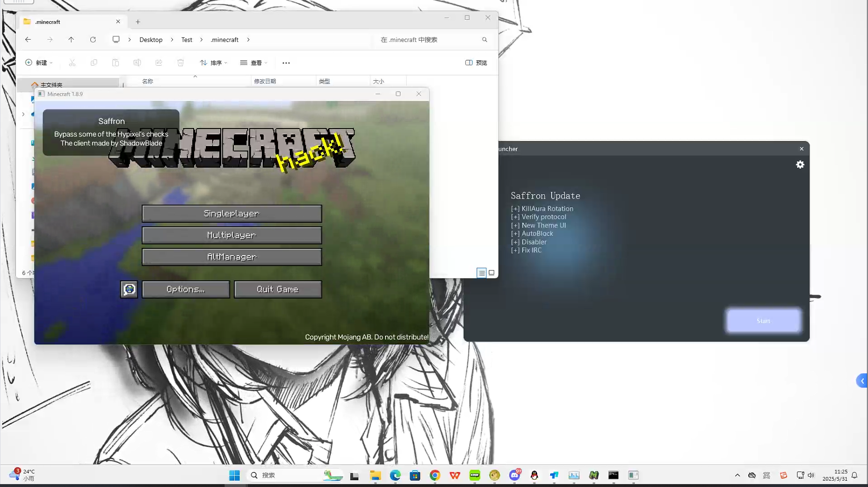868x487 pixels.
Task: Click the Rename icon in Explorer toolbar
Action: coord(137,63)
